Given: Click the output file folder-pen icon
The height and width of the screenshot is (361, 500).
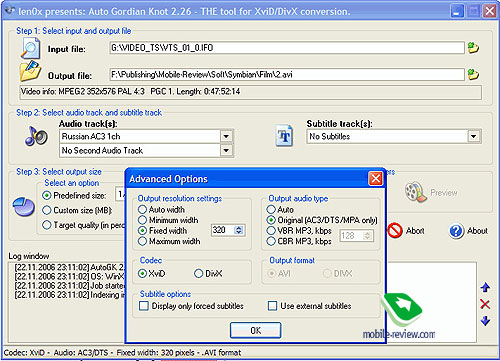Looking at the screenshot, I should tap(30, 71).
